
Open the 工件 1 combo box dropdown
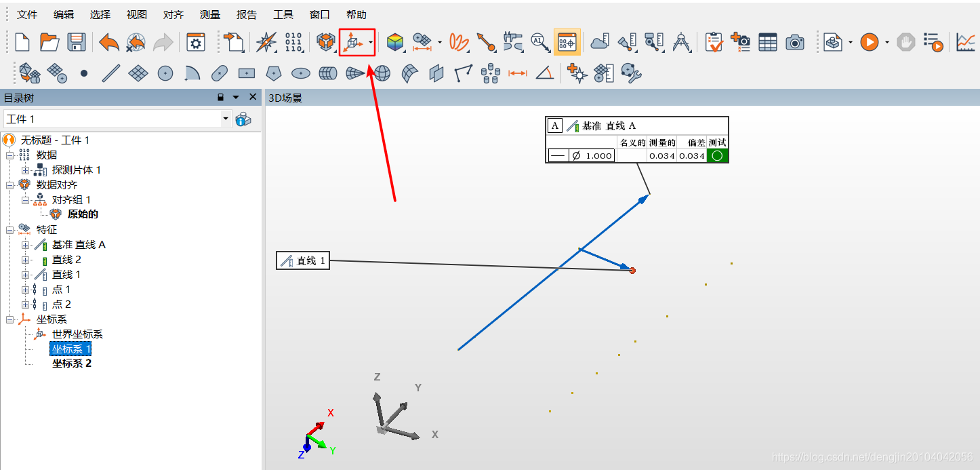point(226,119)
